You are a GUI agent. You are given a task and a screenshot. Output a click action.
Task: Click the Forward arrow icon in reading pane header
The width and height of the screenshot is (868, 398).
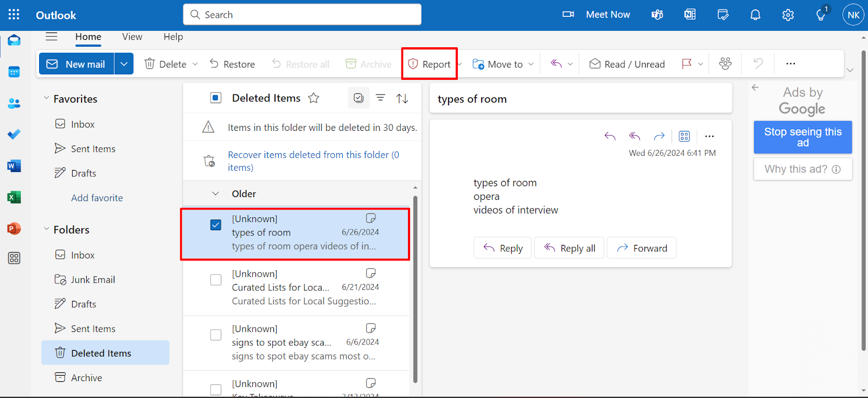(659, 136)
